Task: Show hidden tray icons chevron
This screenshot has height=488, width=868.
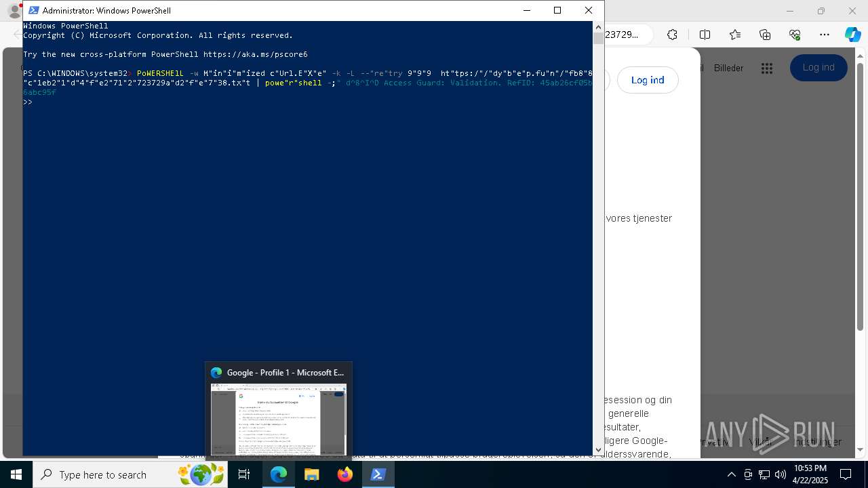Action: pyautogui.click(x=732, y=474)
